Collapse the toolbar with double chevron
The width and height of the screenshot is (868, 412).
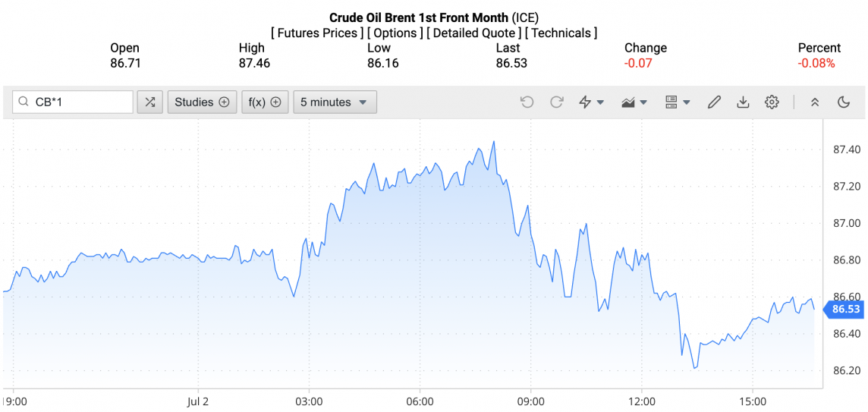coord(815,102)
